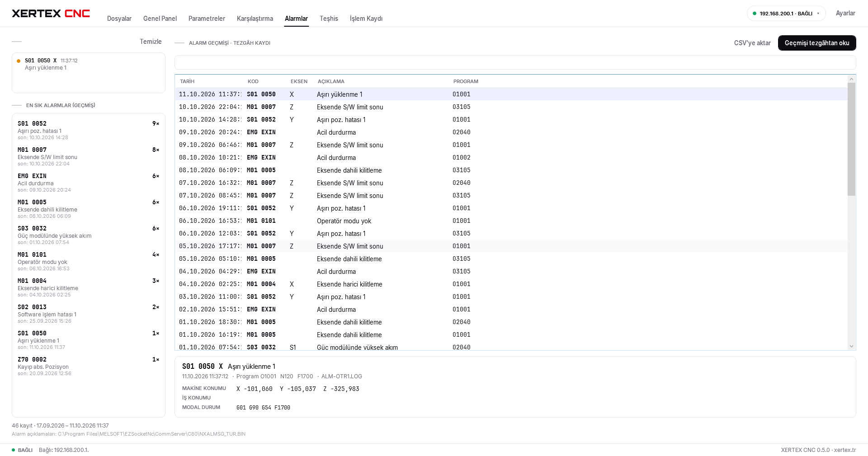Select row 06.10.2026 16:53 Operatör modu yok
The image size is (868, 456).
pos(511,221)
